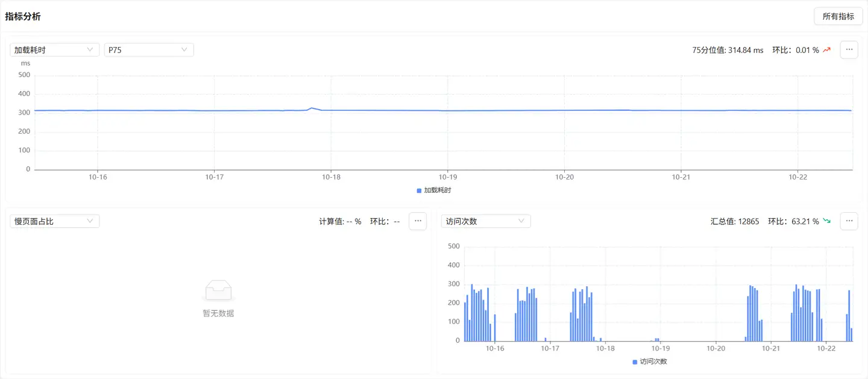This screenshot has height=379, width=868.
Task: Click the 10-20 label on 加载耗时 chart axis
Action: pos(564,177)
